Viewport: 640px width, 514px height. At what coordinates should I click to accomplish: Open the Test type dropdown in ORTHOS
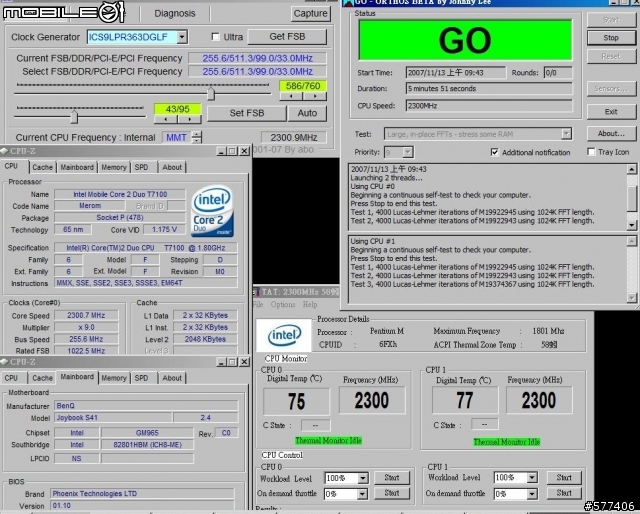point(566,134)
